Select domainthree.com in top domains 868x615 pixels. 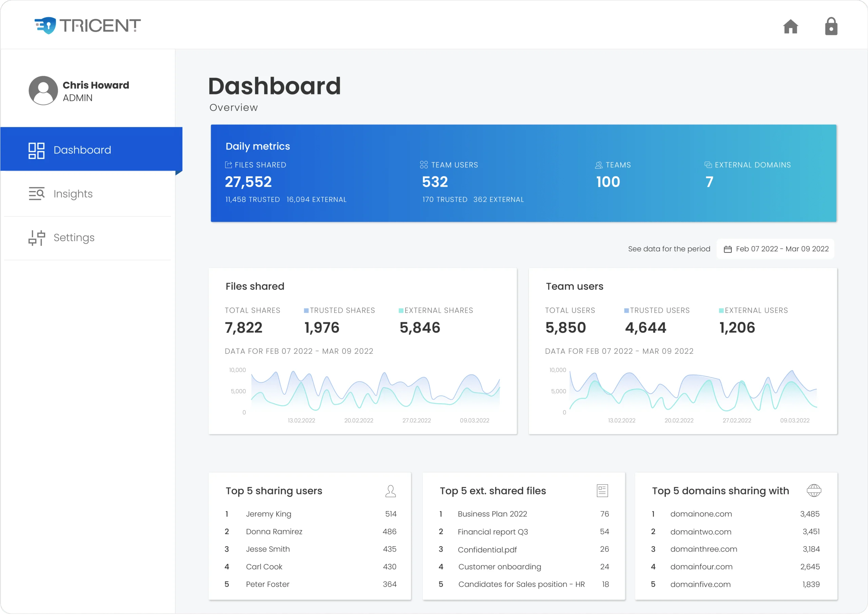(x=736, y=549)
